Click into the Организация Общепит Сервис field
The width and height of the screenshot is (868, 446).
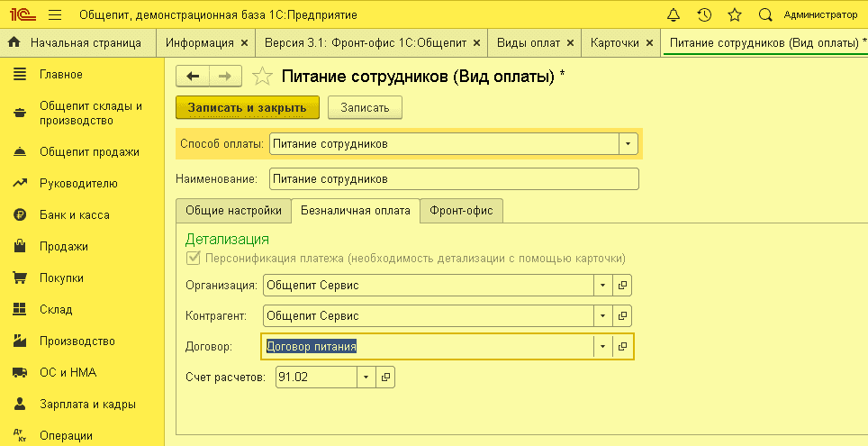(429, 285)
